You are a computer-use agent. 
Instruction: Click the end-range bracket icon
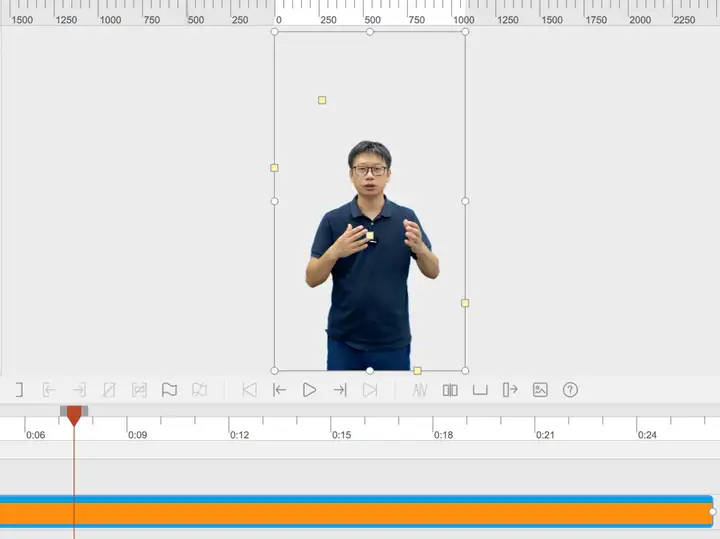(19, 390)
